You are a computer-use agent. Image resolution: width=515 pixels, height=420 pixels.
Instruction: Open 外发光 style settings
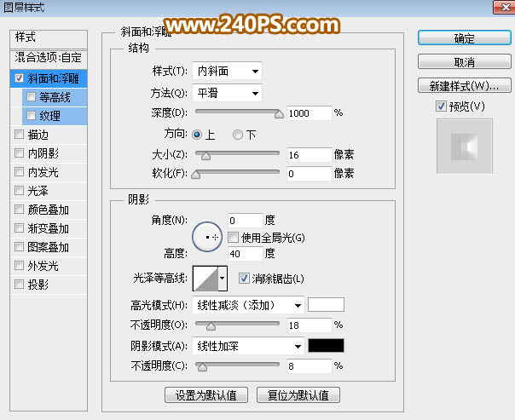(x=43, y=266)
